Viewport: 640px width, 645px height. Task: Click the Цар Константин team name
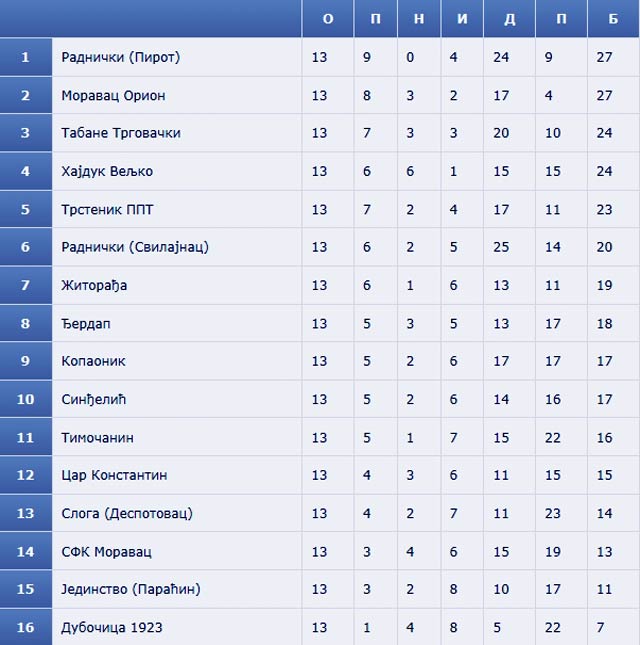coord(114,475)
